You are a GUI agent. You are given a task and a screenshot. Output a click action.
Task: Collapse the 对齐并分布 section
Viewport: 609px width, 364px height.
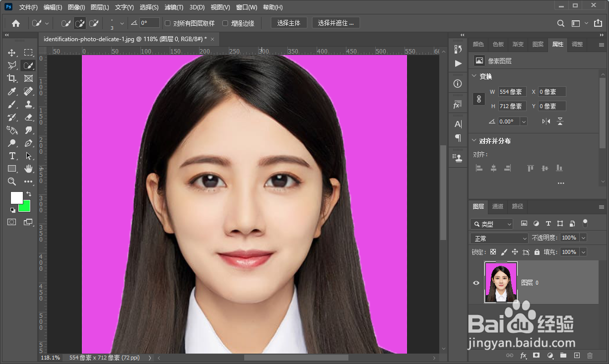click(474, 141)
